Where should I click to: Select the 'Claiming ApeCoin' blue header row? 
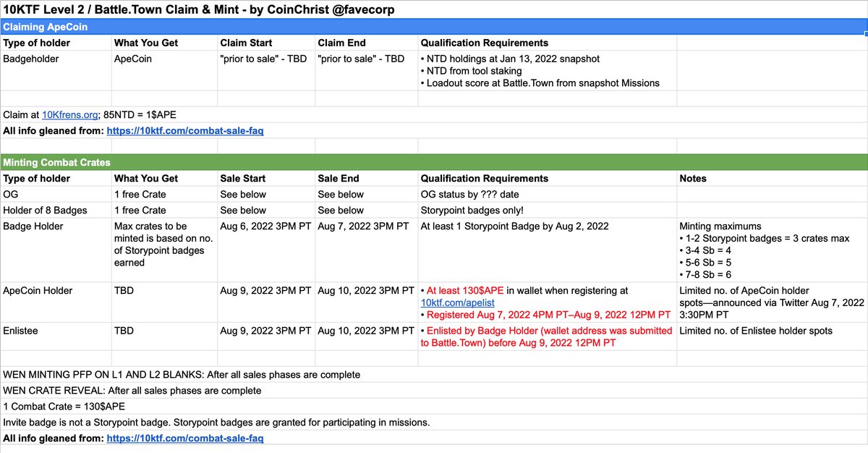[x=434, y=27]
